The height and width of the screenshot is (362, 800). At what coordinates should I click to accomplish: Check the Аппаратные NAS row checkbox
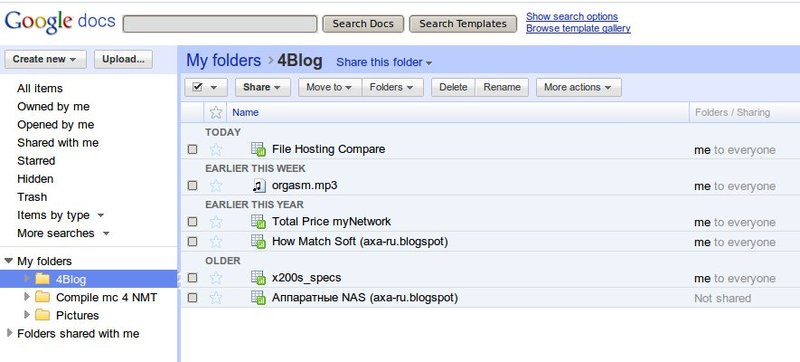click(192, 297)
